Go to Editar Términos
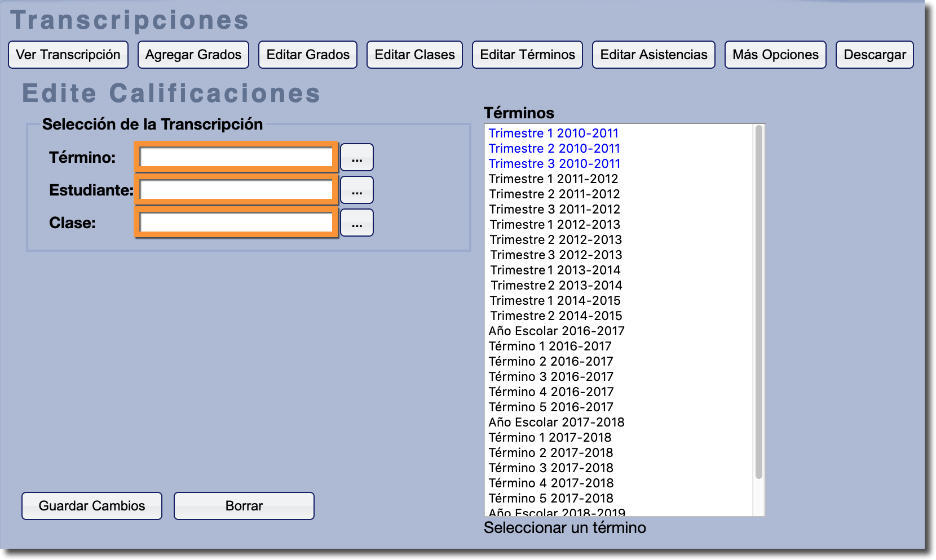The width and height of the screenshot is (936, 560). (x=527, y=55)
